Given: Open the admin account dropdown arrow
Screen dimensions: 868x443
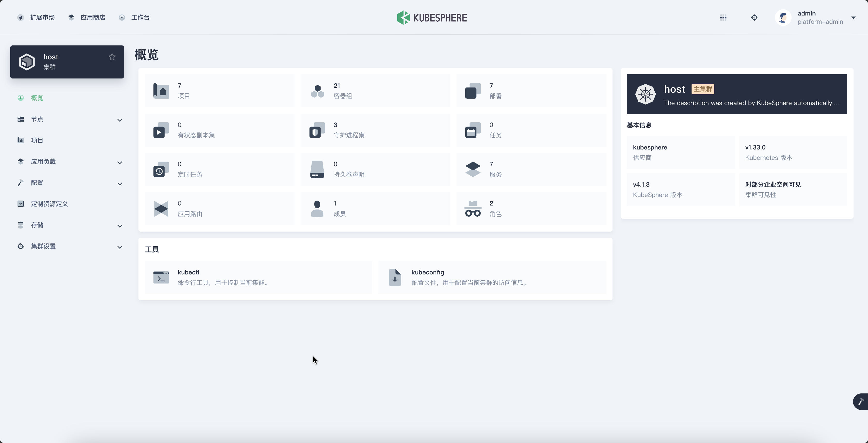Looking at the screenshot, I should (853, 18).
